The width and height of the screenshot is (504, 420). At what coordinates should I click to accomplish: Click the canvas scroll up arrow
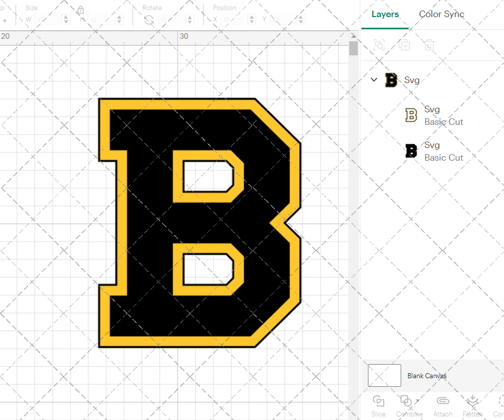[x=354, y=36]
